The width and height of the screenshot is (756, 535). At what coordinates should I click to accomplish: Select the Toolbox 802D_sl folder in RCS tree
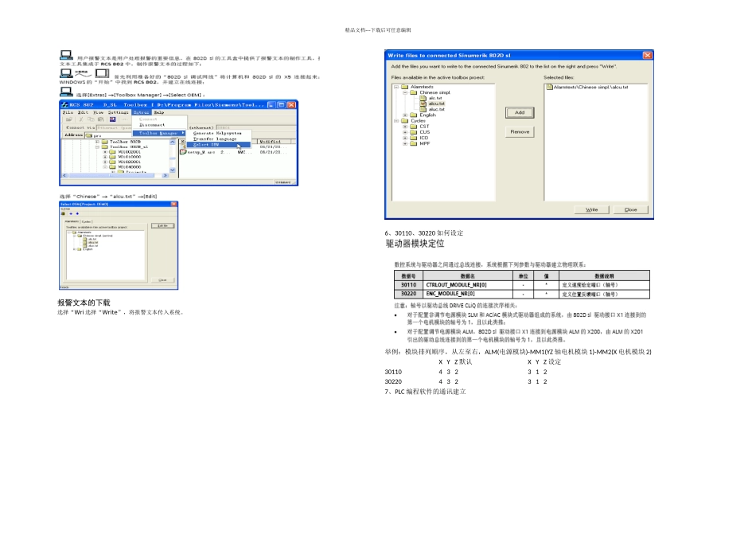click(x=126, y=146)
